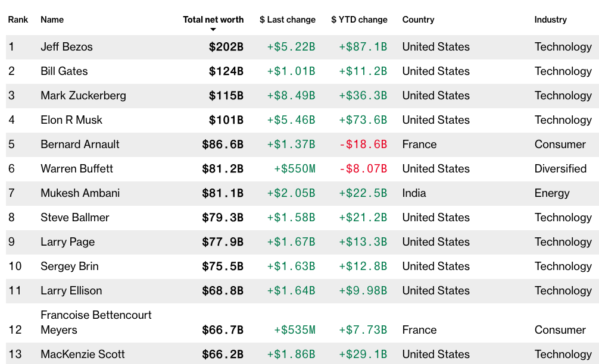Image resolution: width=599 pixels, height=364 pixels.
Task: Select Bernard Arnault's name
Action: pos(80,145)
